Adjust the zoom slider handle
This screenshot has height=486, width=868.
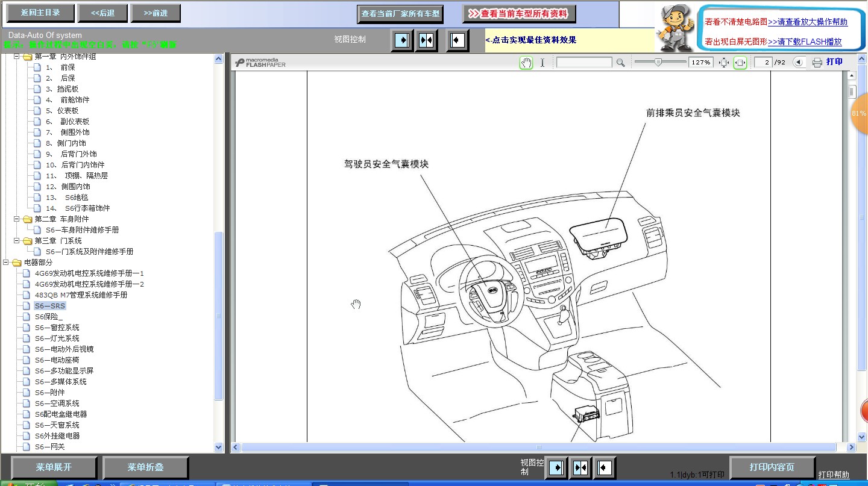[x=658, y=61]
